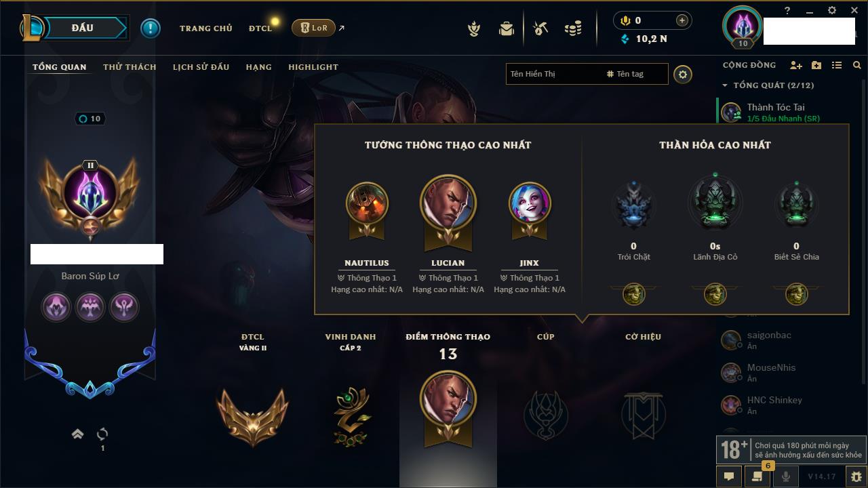868x488 pixels.
Task: Open settings gear beside search field
Action: coord(683,75)
